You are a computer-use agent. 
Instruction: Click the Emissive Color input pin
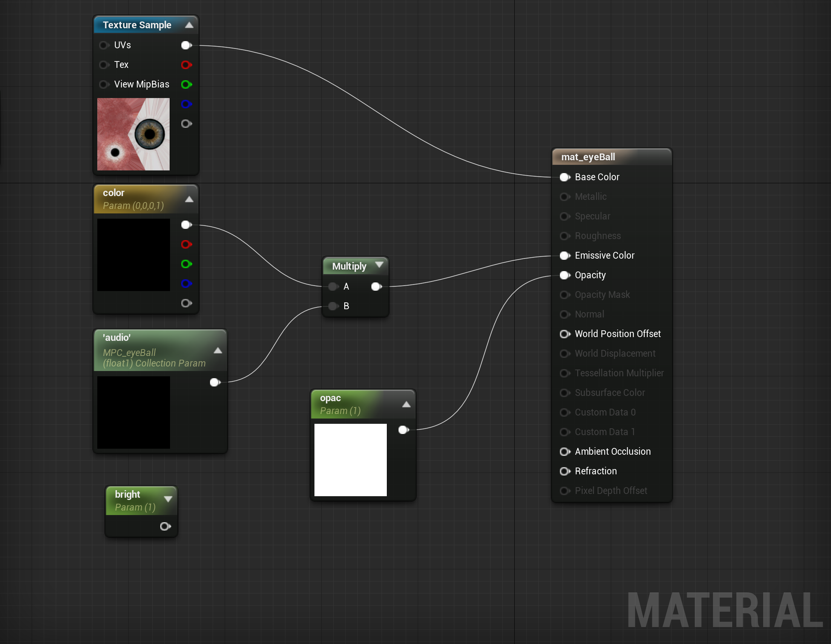(x=565, y=256)
